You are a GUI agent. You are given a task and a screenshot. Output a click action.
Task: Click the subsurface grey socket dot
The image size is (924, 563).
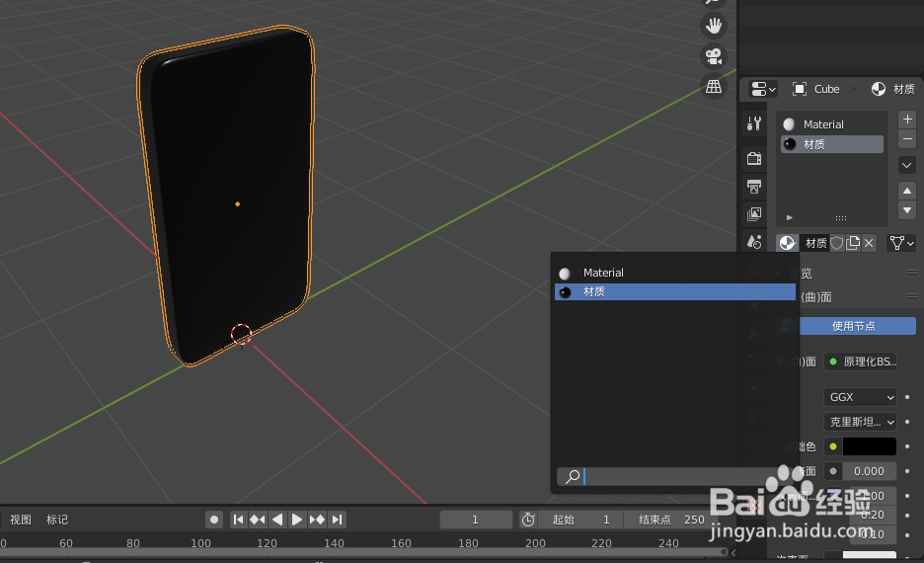pos(833,471)
